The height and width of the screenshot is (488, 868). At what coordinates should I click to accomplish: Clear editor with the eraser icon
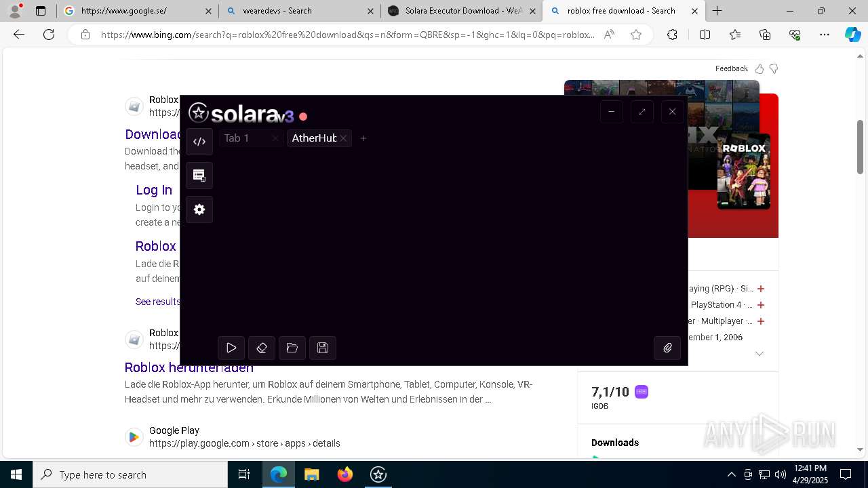(x=262, y=348)
